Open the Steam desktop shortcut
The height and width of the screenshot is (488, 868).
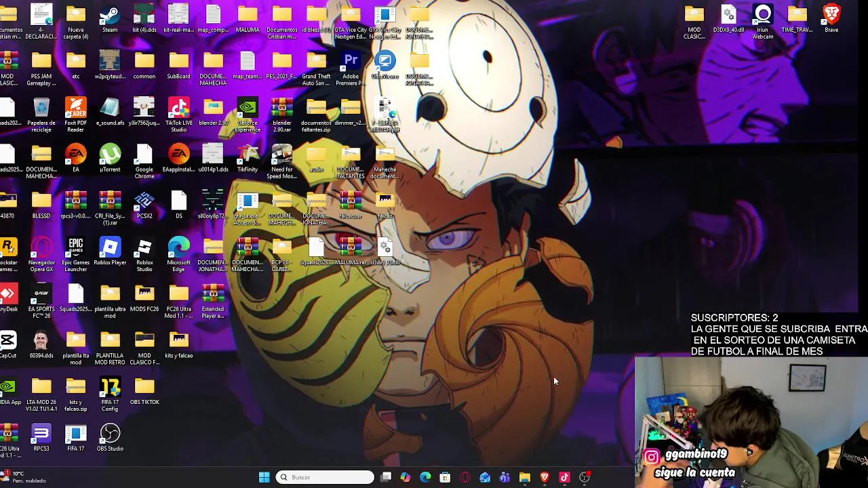tap(110, 19)
